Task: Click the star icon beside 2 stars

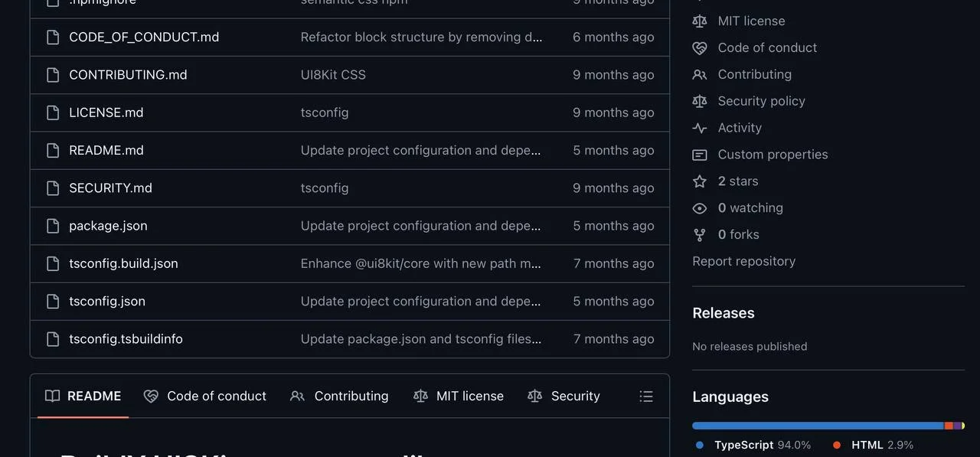Action: (x=699, y=181)
